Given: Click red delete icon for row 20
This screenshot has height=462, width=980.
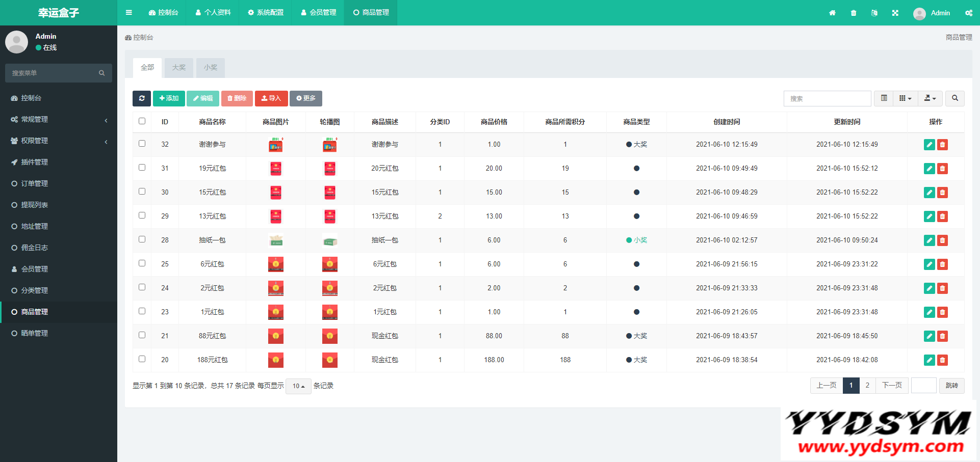Looking at the screenshot, I should click(942, 360).
